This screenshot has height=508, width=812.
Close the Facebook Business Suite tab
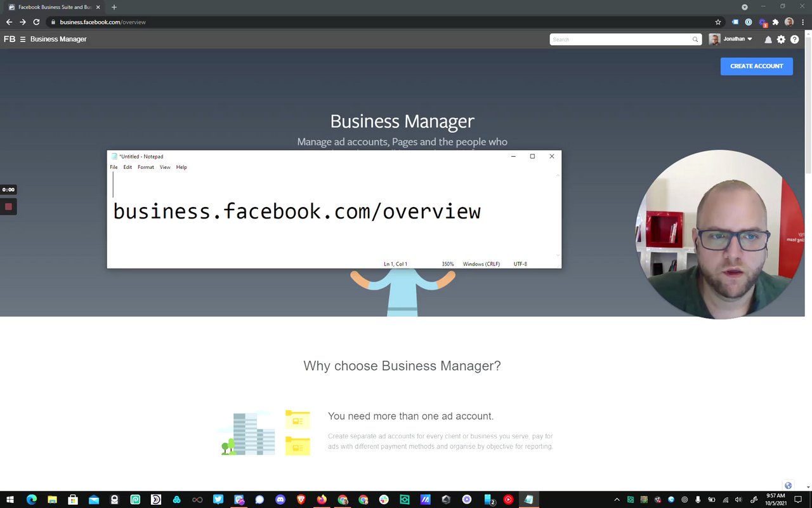(98, 7)
